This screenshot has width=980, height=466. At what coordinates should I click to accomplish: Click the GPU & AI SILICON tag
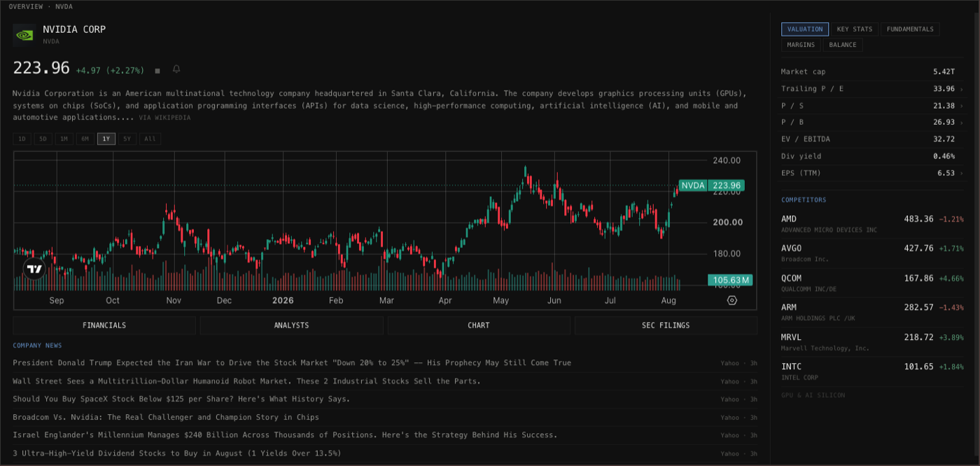point(813,395)
